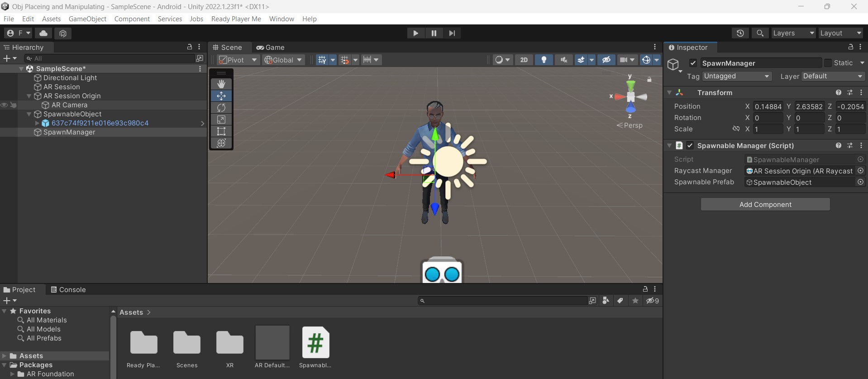Pick object for Spawnable Prefab field
The image size is (868, 379).
coord(861,182)
